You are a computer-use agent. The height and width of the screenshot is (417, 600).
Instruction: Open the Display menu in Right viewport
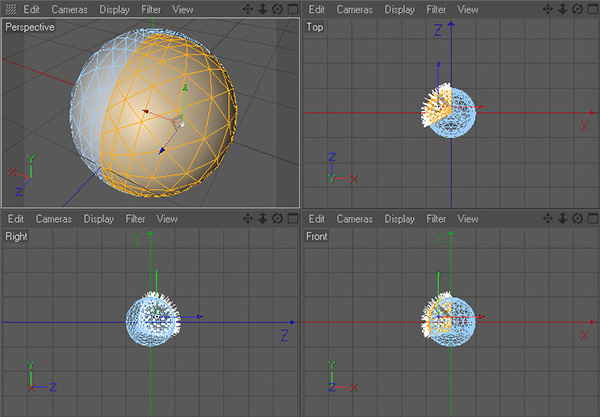point(99,219)
